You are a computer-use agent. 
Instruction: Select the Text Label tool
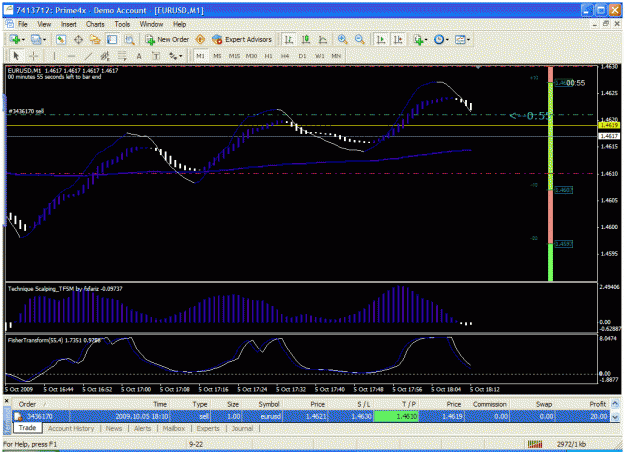(156, 56)
